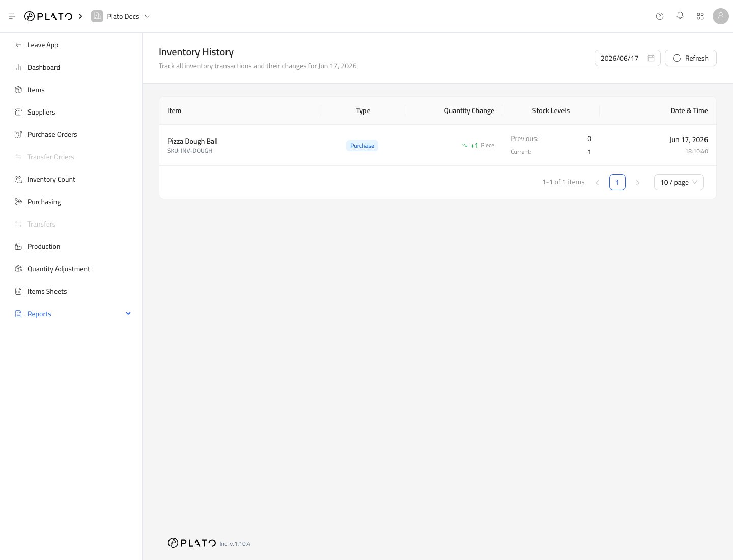This screenshot has height=560, width=733.
Task: Click the Dashboard bar chart icon
Action: (x=18, y=67)
